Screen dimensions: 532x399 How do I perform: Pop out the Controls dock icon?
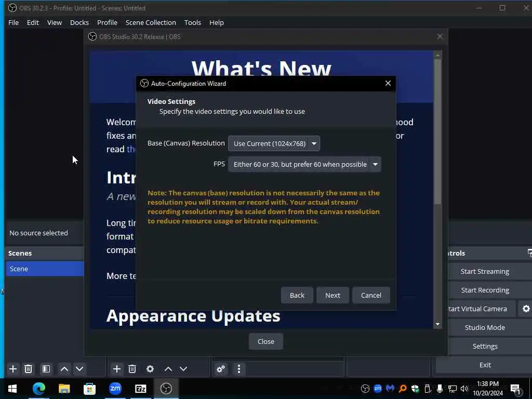529,253
